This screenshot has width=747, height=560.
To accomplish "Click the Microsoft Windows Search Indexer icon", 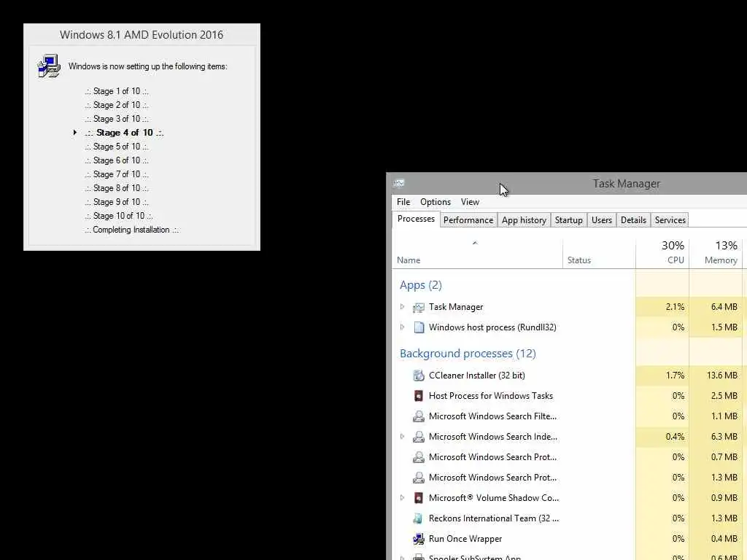I will 418,437.
